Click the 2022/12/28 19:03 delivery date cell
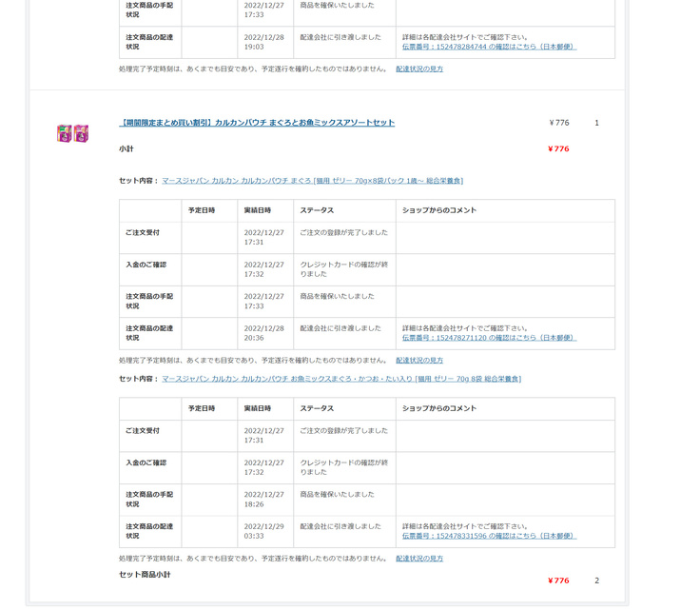This screenshot has height=610, width=700. [264, 42]
